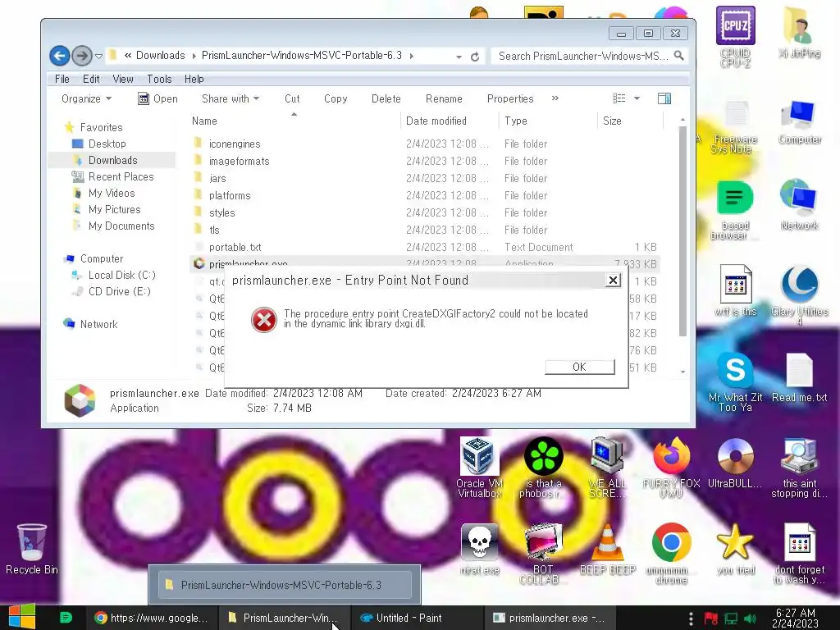The width and height of the screenshot is (840, 630).
Task: Open the BEEP BEEP VLC cone icon
Action: [608, 550]
